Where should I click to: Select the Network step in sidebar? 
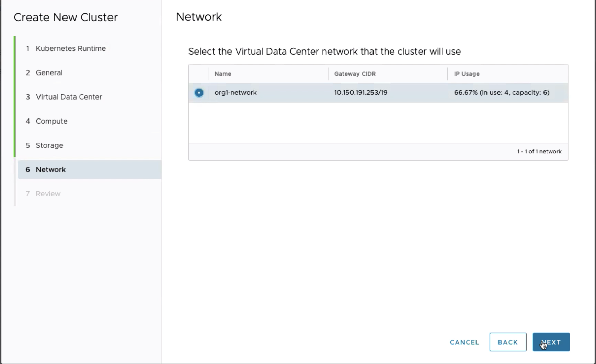click(51, 170)
